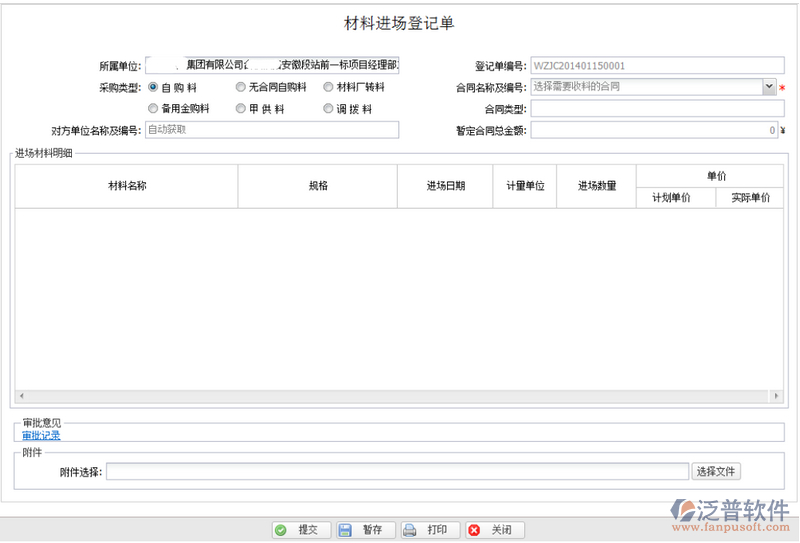Image resolution: width=800 pixels, height=543 pixels.
Task: Open the 合同名称及编号 dropdown arrow
Action: point(769,87)
